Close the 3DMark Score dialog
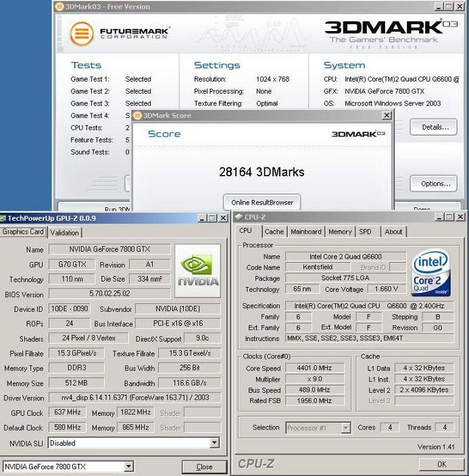This screenshot has width=469, height=476. pyautogui.click(x=387, y=115)
